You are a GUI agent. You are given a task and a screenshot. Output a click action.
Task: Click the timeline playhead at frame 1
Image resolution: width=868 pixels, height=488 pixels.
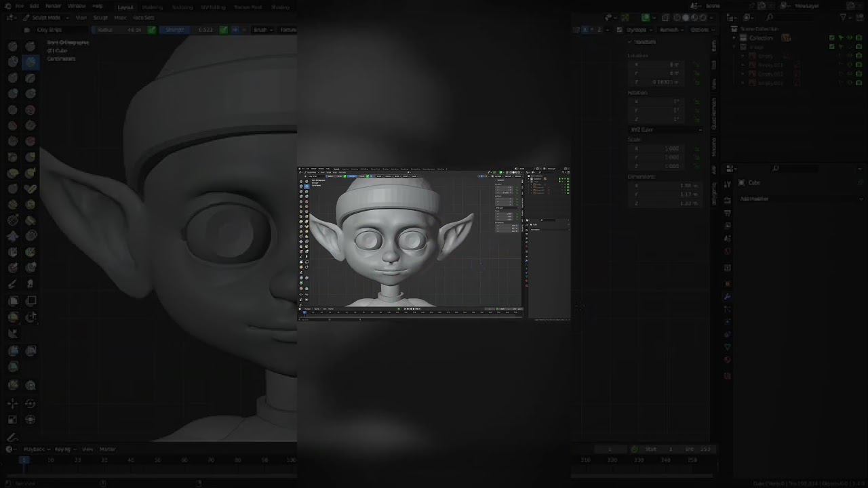[x=24, y=460]
